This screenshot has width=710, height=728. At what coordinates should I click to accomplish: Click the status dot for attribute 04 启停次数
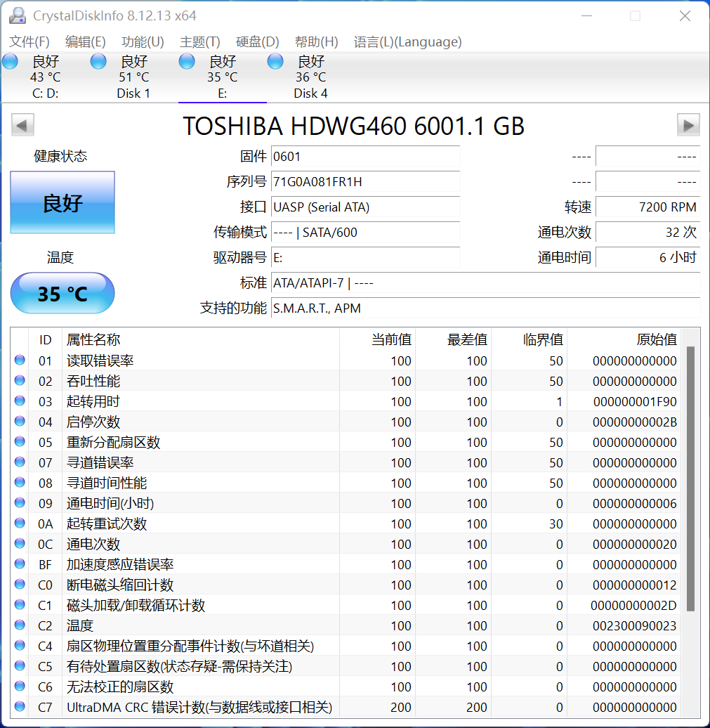pyautogui.click(x=20, y=421)
